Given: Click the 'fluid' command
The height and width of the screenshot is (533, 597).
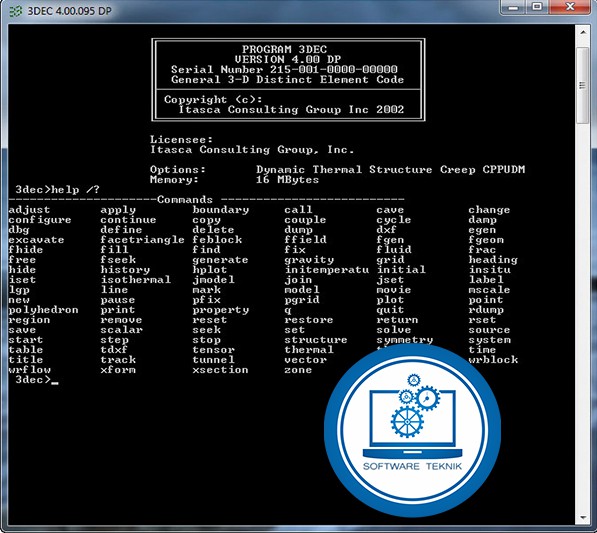Looking at the screenshot, I should click(x=394, y=250).
